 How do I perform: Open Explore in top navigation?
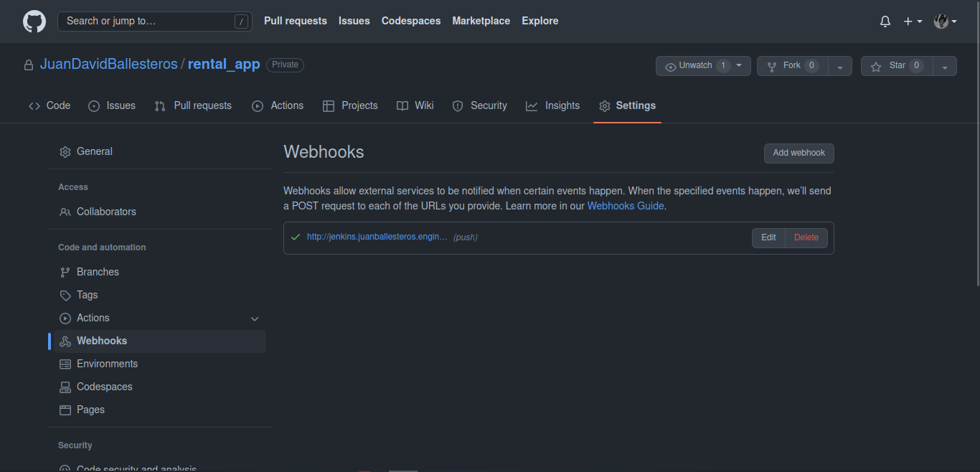pos(540,22)
